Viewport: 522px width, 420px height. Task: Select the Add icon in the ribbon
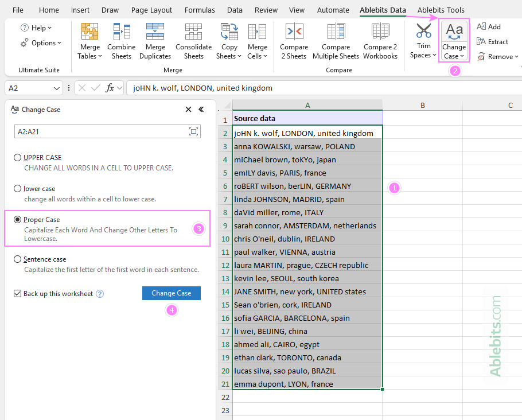(x=489, y=26)
